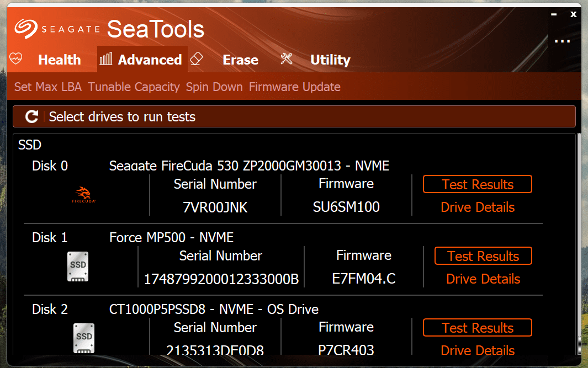Click serial number 2135313DF0D8
Image resolution: width=588 pixels, height=368 pixels.
215,350
